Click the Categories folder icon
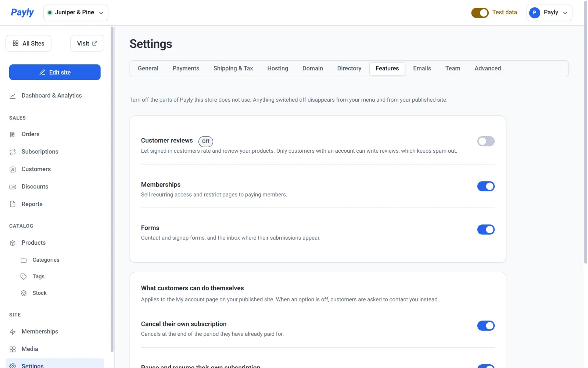Image resolution: width=588 pixels, height=368 pixels. [x=24, y=260]
